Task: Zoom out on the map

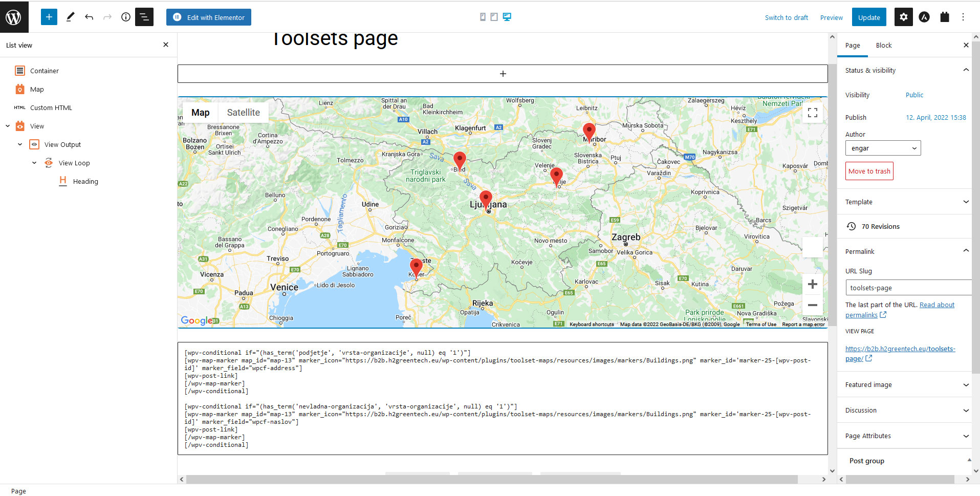Action: [x=813, y=305]
